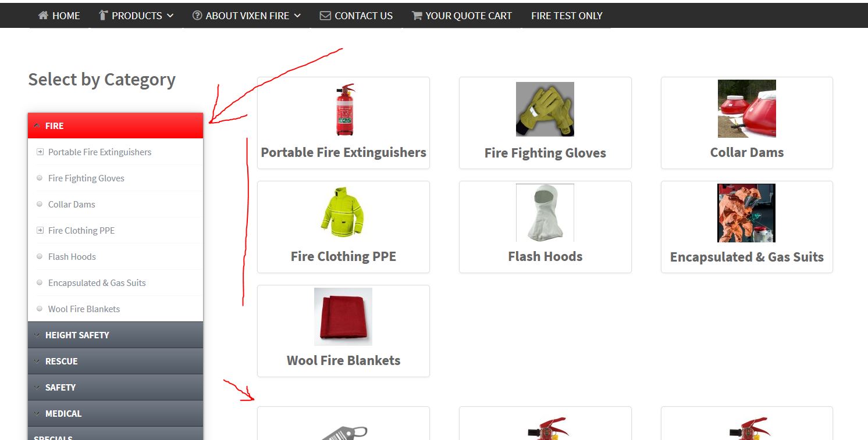Click the question mark icon for About Vixen Fire
Viewport: 868px width, 440px height.
pos(197,16)
